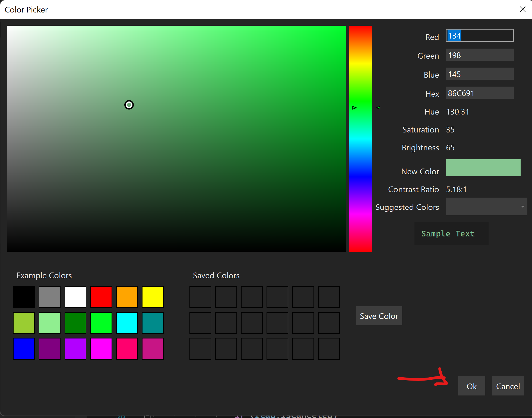Click an empty Saved Colors slot
The image size is (532, 418).
(200, 297)
